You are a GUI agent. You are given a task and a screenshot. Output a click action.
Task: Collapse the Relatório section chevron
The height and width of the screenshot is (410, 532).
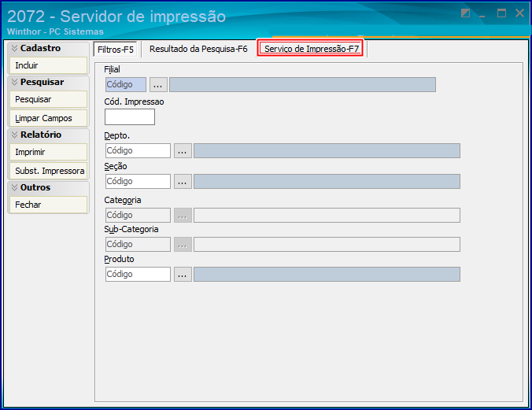coord(14,135)
